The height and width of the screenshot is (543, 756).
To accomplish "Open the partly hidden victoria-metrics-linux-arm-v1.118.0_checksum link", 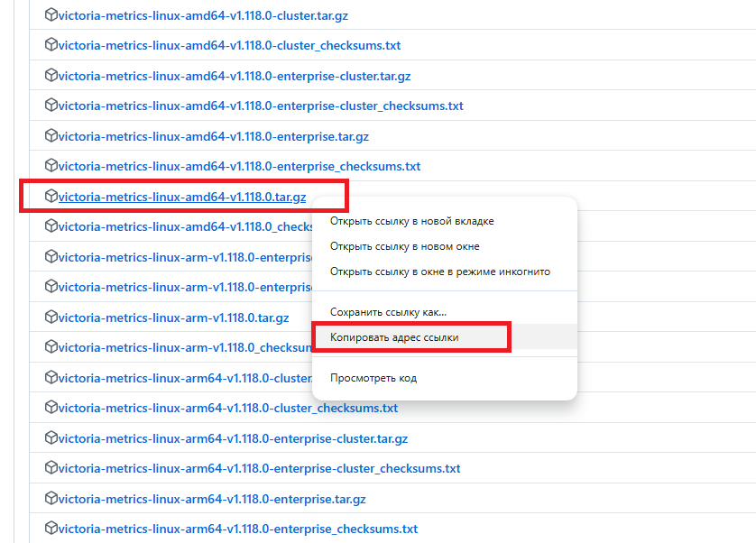I will [x=185, y=347].
